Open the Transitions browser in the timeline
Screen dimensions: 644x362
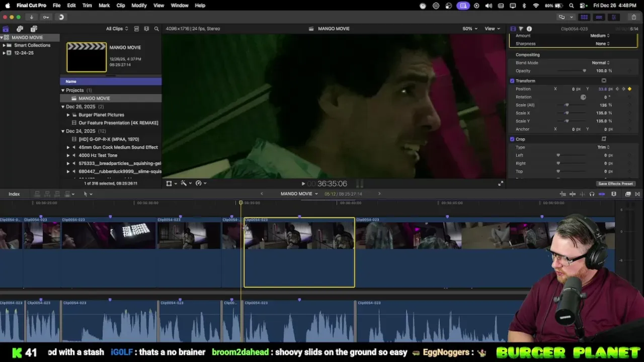(x=637, y=194)
